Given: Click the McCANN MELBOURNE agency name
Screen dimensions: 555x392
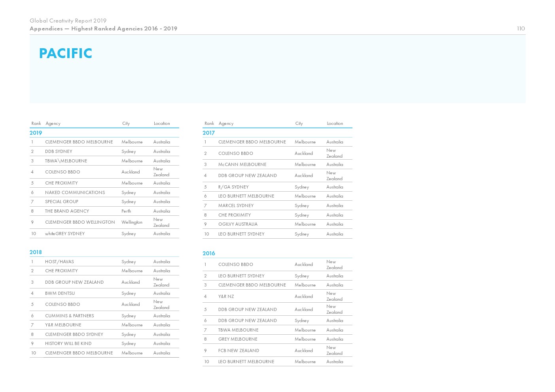Looking at the screenshot, I should (242, 164).
